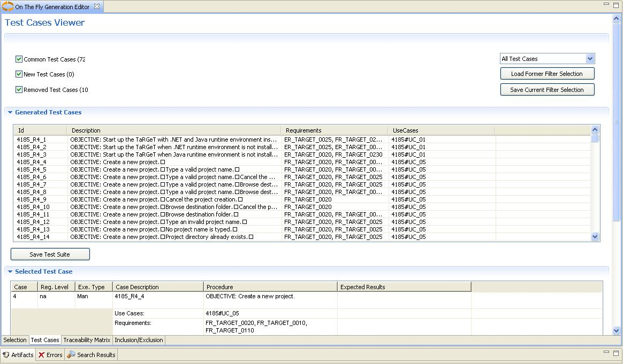Click the Exe. Type column header

(x=94, y=287)
